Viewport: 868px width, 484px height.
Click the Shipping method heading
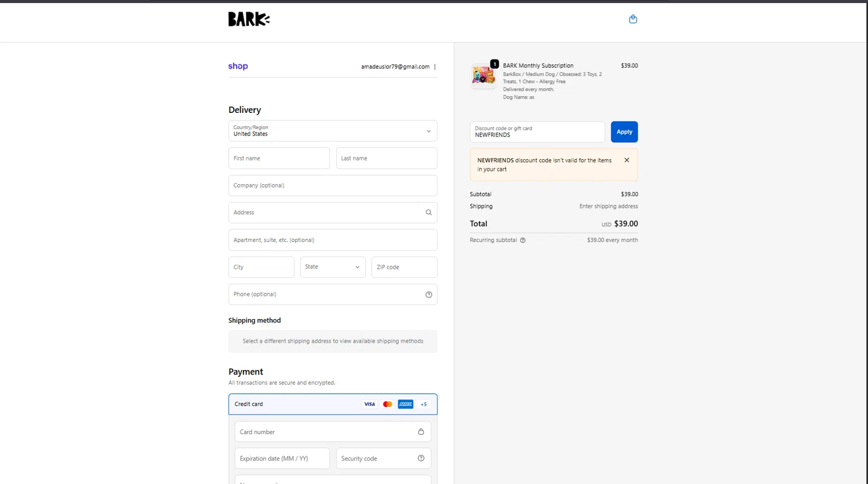(x=255, y=320)
